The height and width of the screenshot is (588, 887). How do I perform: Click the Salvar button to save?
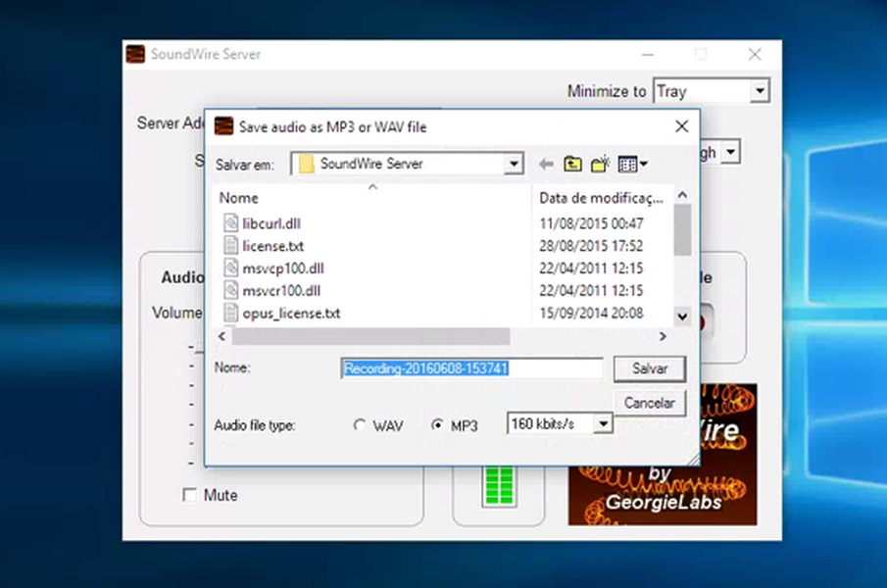click(x=649, y=368)
